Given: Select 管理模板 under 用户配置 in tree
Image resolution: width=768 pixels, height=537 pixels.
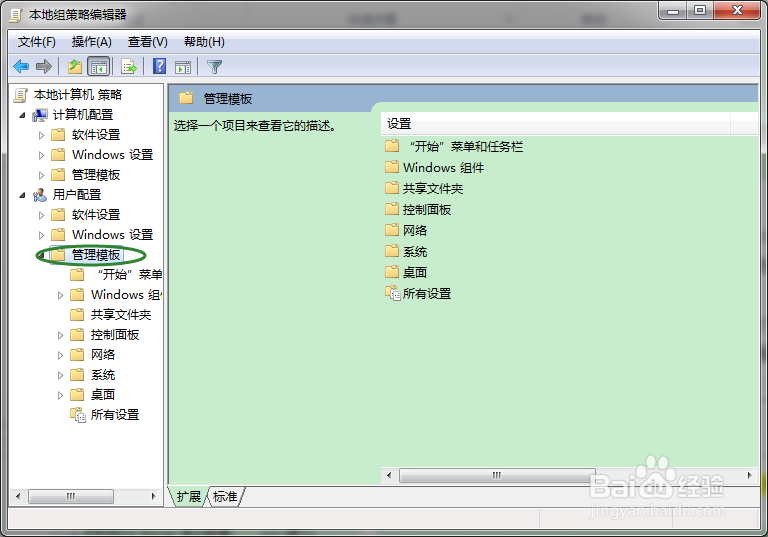Looking at the screenshot, I should point(96,255).
